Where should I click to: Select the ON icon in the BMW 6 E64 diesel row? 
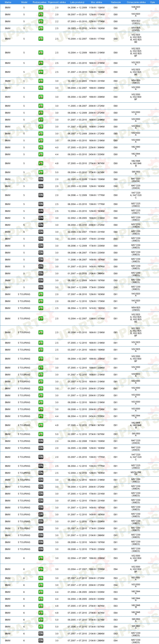tap(41, 641)
